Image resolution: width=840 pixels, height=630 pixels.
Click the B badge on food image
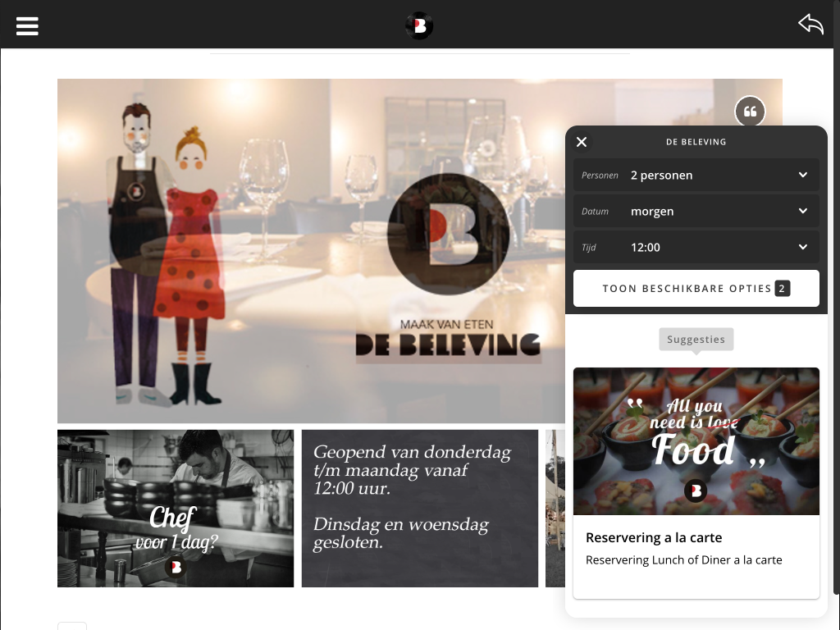point(696,491)
